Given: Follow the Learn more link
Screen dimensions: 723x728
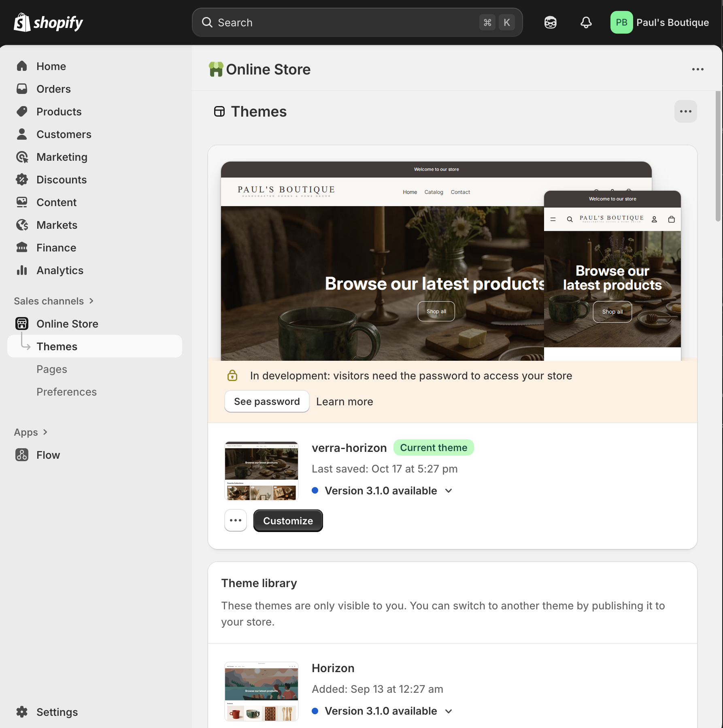Looking at the screenshot, I should tap(344, 402).
